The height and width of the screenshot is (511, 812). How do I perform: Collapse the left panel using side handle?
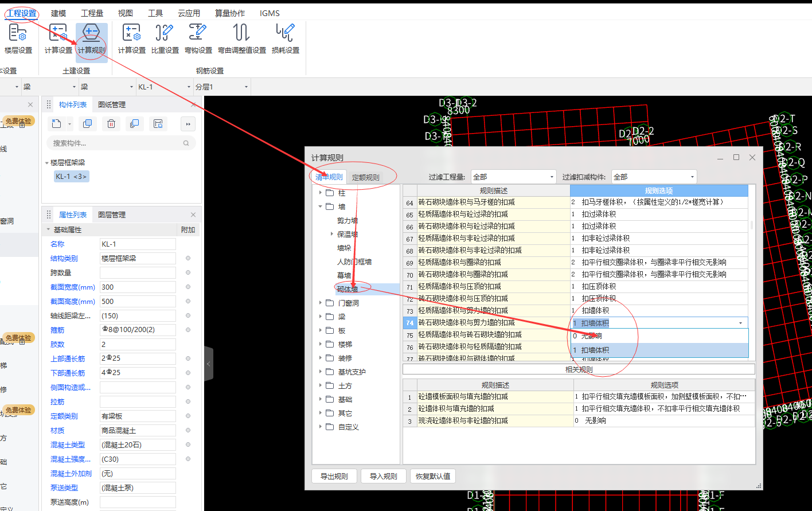pyautogui.click(x=209, y=364)
